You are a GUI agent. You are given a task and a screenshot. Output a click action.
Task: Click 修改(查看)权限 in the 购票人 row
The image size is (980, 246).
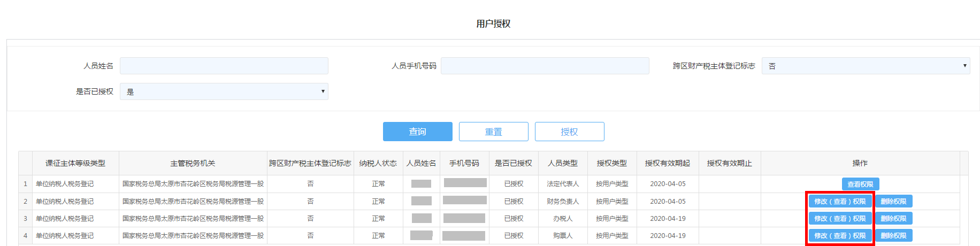click(840, 236)
